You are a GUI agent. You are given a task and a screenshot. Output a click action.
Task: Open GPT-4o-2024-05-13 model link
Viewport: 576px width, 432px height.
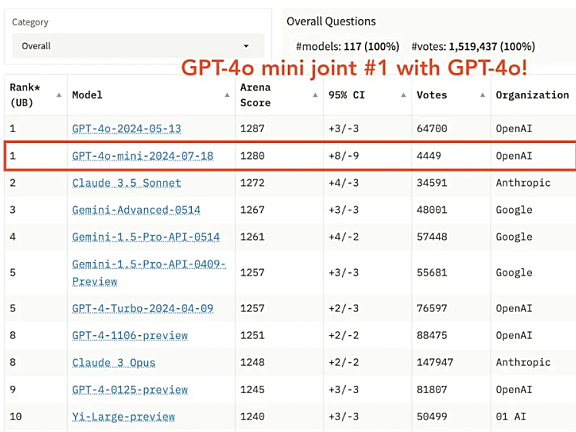pos(126,129)
